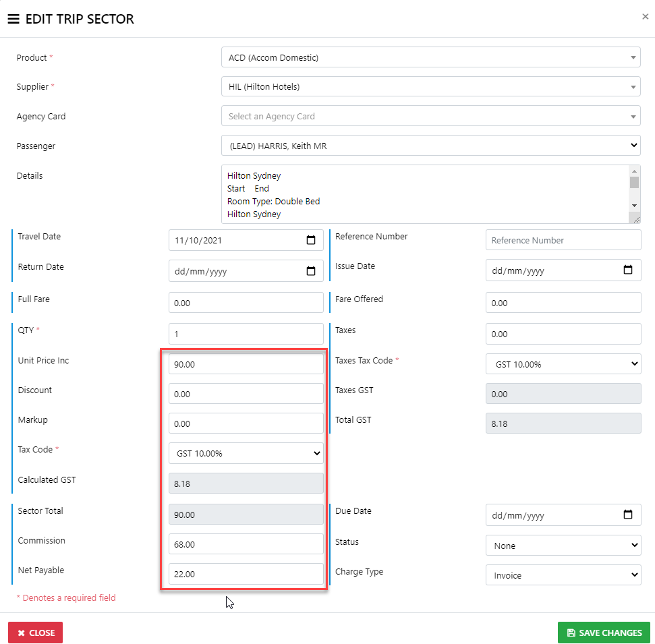Click the Details scrollbar up arrow
Viewport: 655px width, 644px height.
tap(634, 171)
